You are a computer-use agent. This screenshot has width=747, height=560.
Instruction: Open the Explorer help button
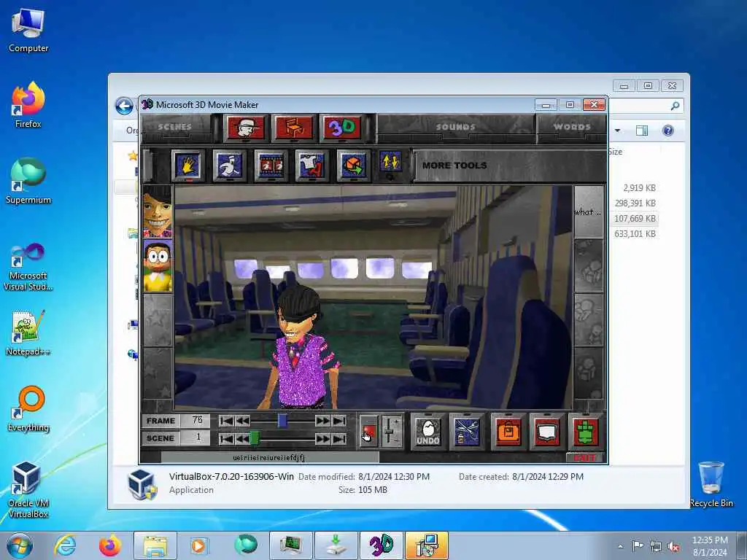click(668, 131)
